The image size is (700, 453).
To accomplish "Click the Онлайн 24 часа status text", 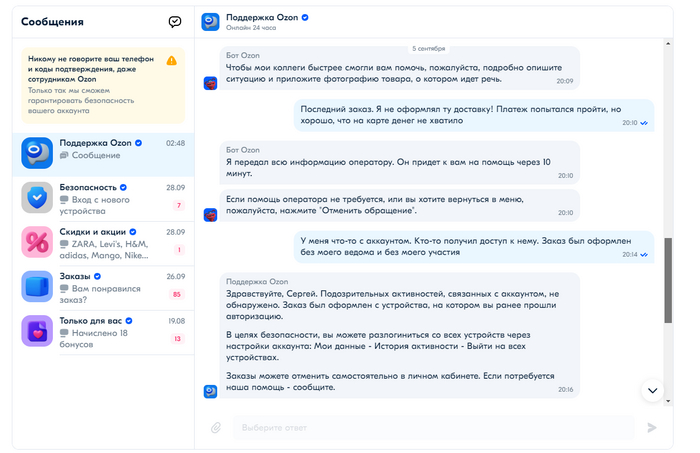I will [251, 28].
